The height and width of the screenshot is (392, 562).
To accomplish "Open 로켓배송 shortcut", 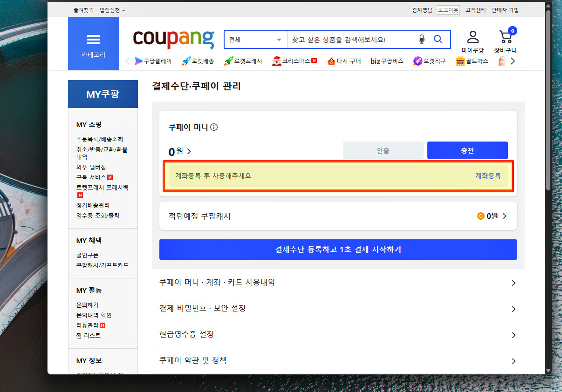I will click(x=198, y=61).
